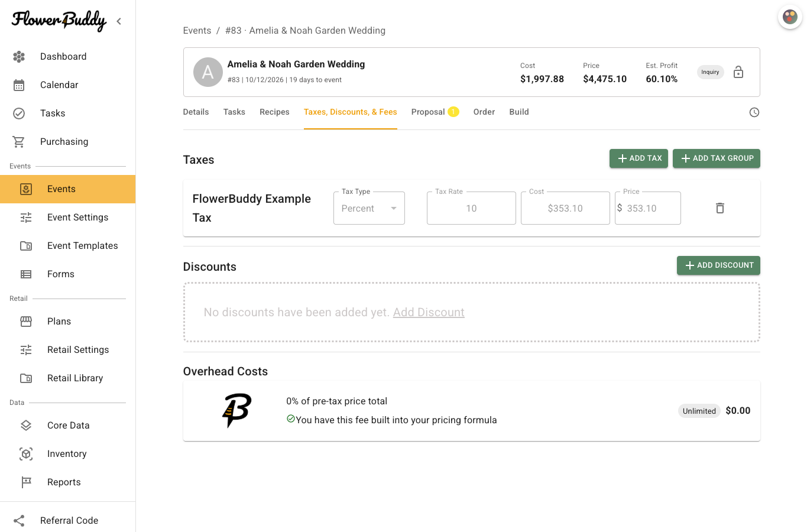Click the FlowerBuddy logo
Image resolution: width=807 pixels, height=532 pixels.
(x=59, y=21)
